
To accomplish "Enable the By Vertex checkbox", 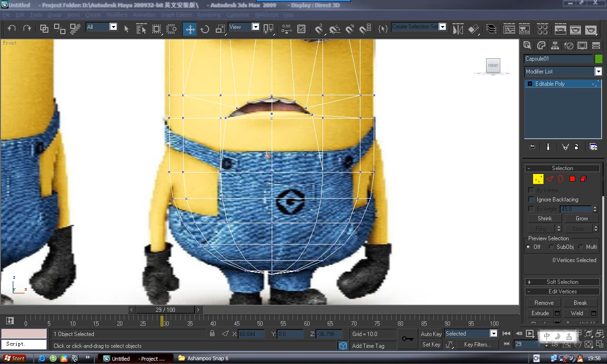I will point(531,190).
